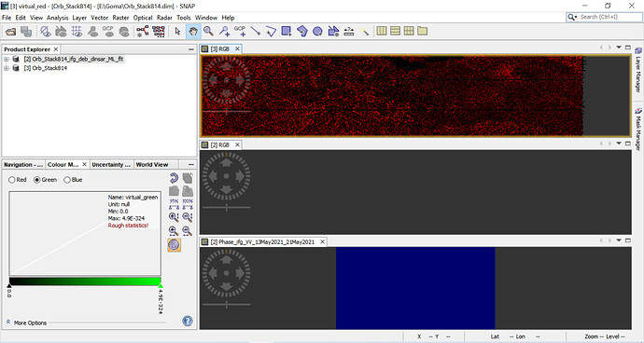Click the green colour gradient bar

[x=85, y=281]
